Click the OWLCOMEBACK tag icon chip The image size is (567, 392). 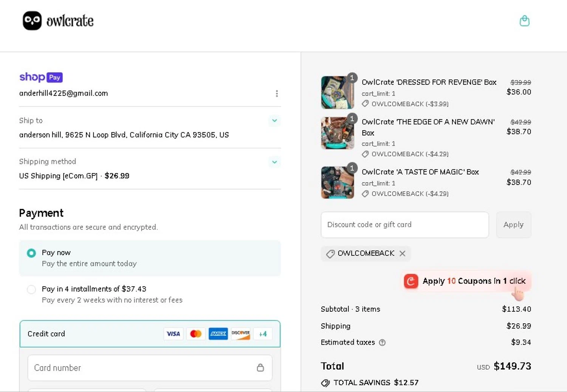(x=330, y=254)
